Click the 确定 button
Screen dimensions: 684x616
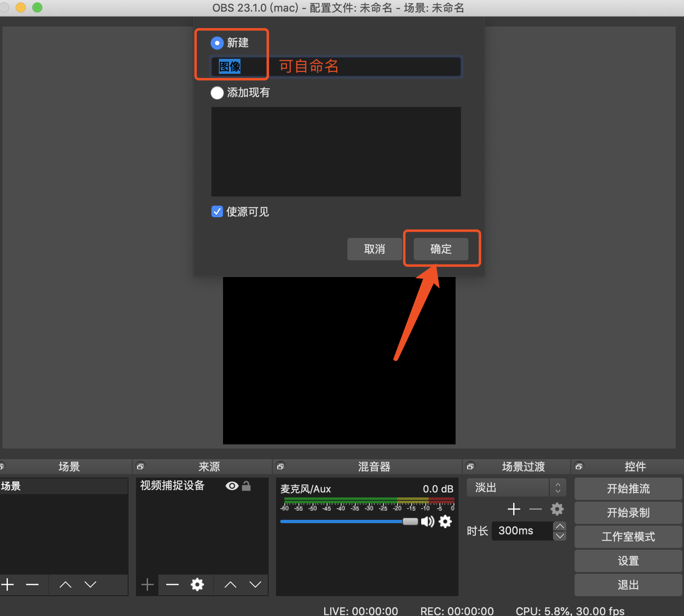441,249
